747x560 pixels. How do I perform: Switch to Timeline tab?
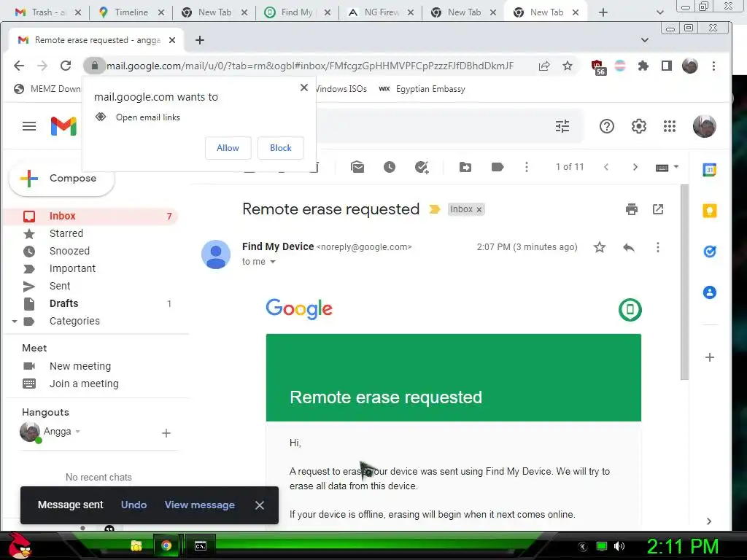click(130, 12)
